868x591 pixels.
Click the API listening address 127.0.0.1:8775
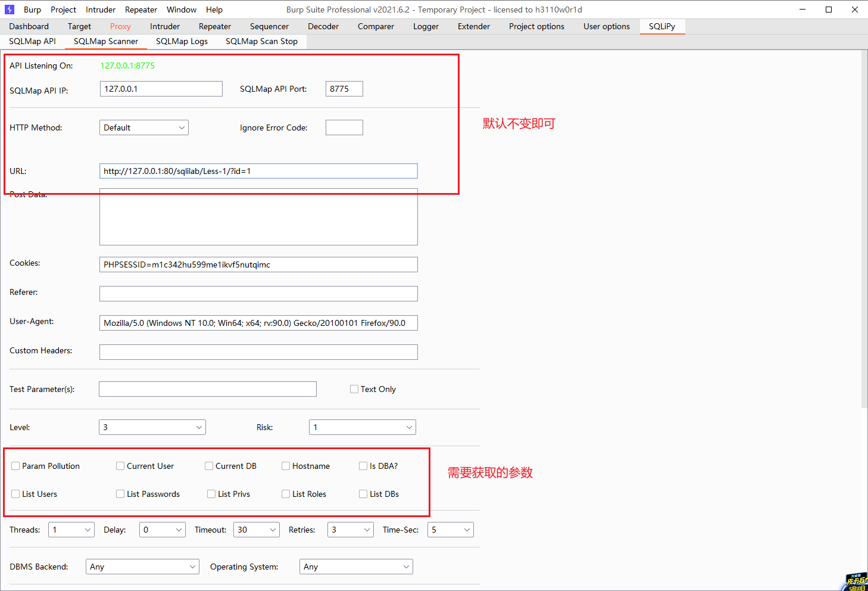pos(127,66)
